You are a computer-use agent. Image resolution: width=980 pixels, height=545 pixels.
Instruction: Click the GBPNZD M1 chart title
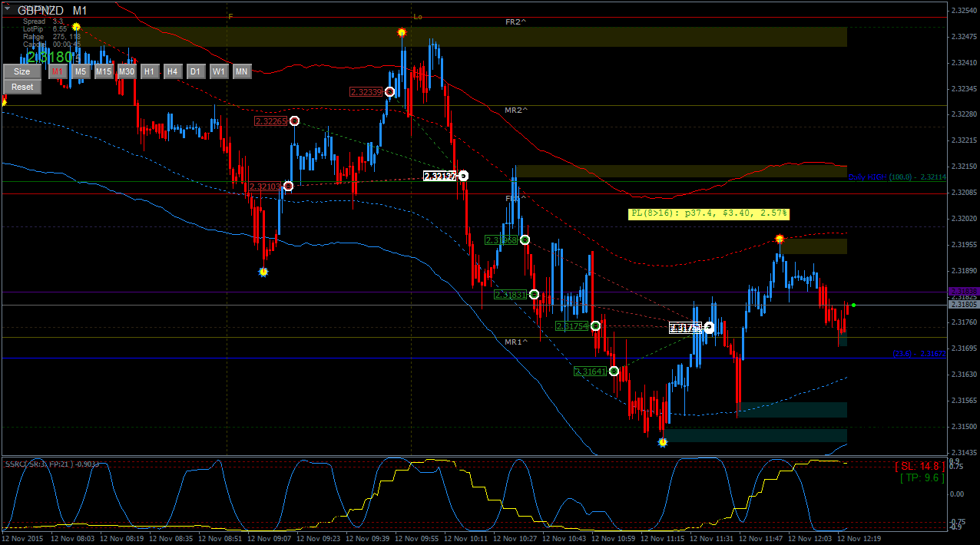[x=52, y=11]
